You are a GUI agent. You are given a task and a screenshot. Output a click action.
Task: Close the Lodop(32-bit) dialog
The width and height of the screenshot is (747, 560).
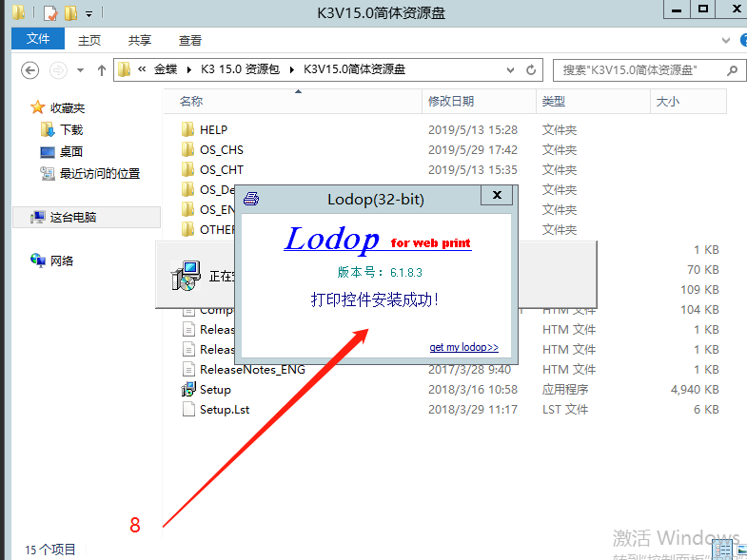(x=497, y=195)
